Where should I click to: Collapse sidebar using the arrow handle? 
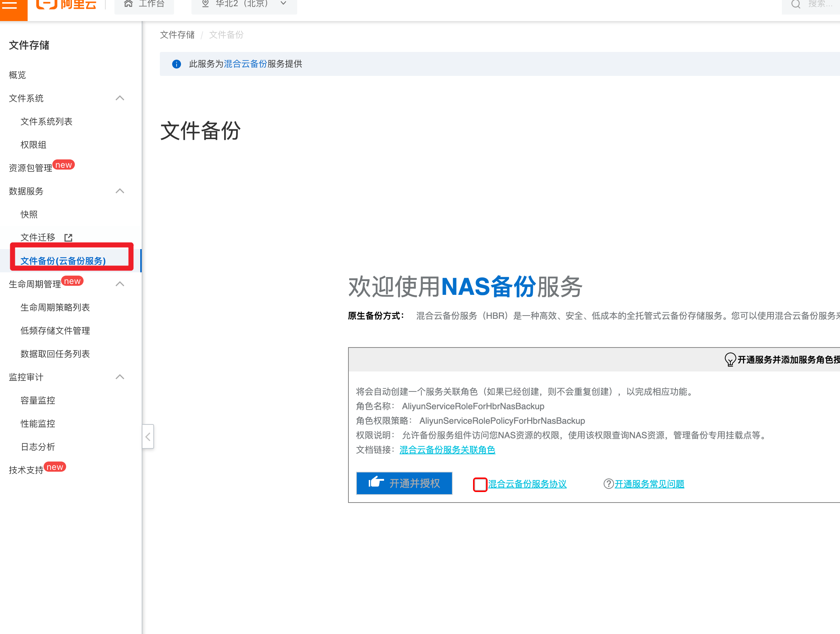[x=148, y=436]
